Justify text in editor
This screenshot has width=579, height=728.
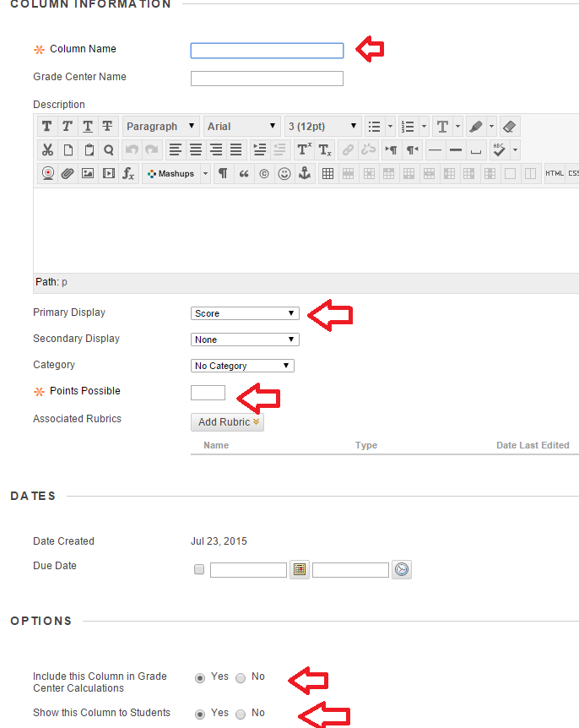coord(236,150)
